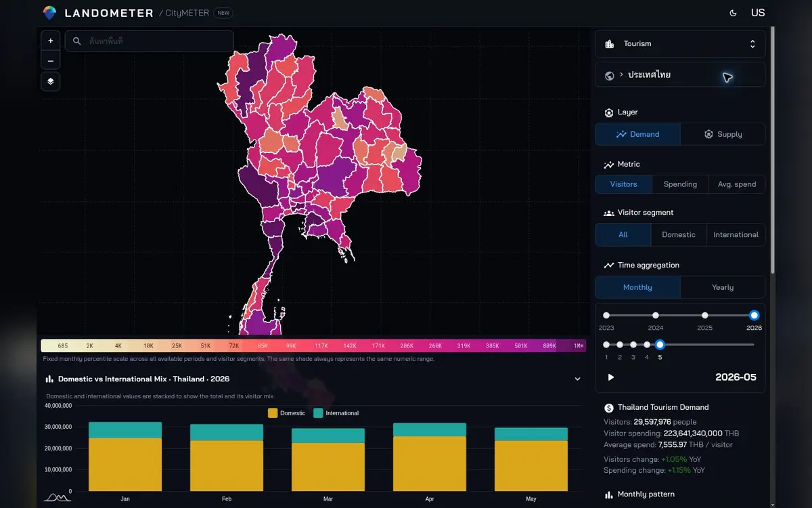
Task: Zoom in the map with plus button
Action: coord(51,41)
